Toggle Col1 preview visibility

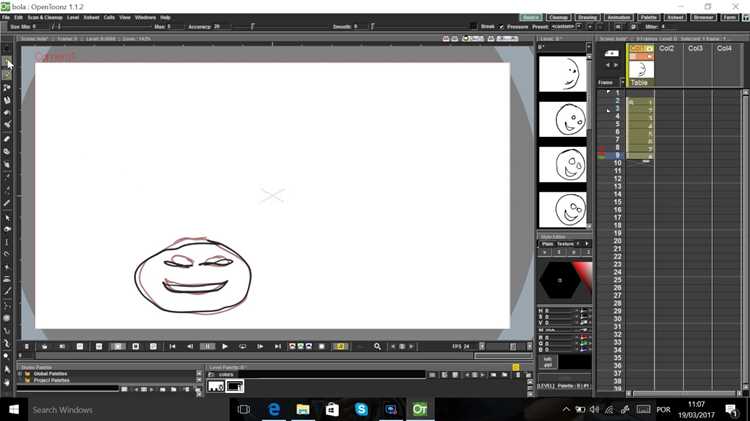point(650,49)
